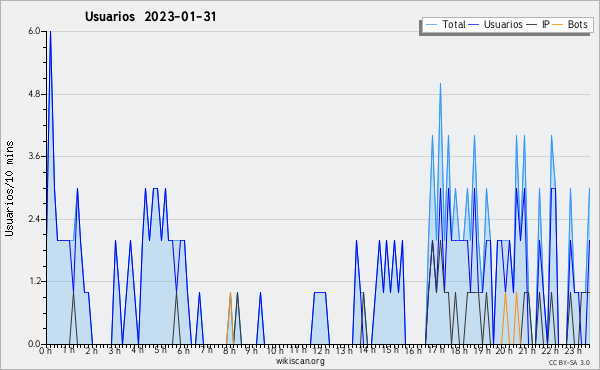Click the '8 h' x-axis label
Viewport: 600px width, 370px height.
pos(229,350)
